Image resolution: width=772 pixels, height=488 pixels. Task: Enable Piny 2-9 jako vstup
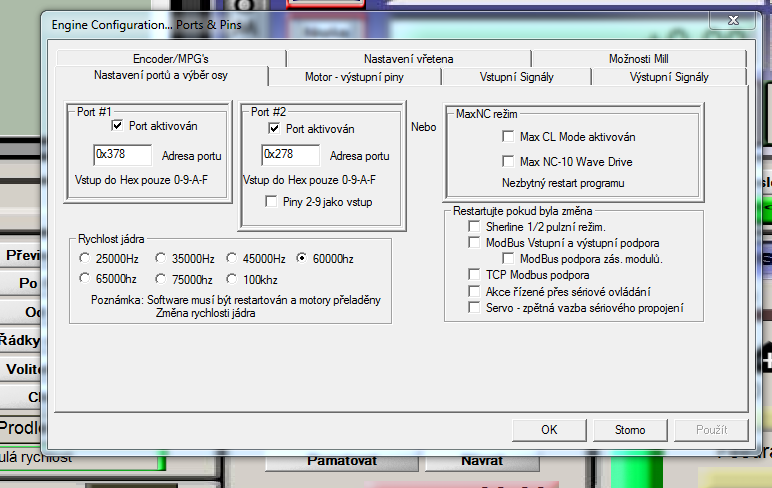271,202
